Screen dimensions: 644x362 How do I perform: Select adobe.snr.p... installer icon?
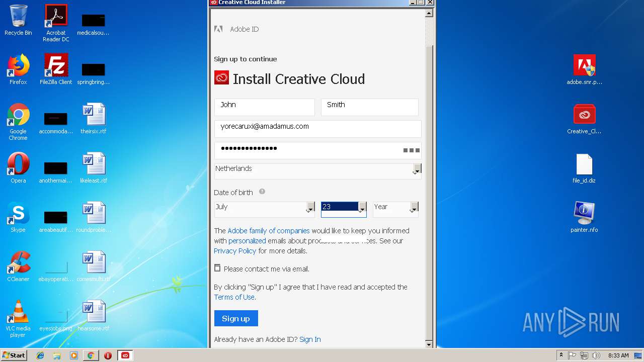[x=584, y=69]
